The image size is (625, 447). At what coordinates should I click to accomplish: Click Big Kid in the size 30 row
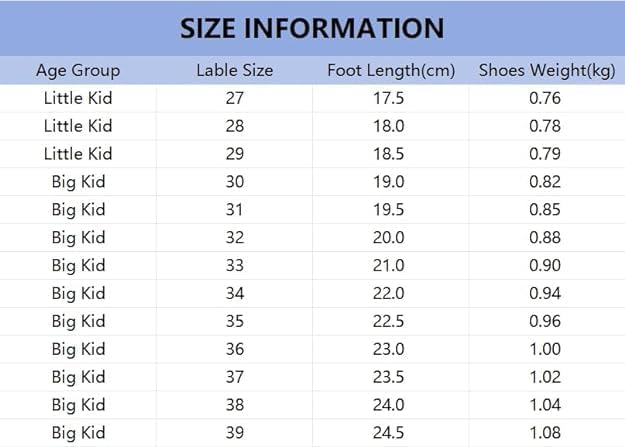[x=78, y=182]
